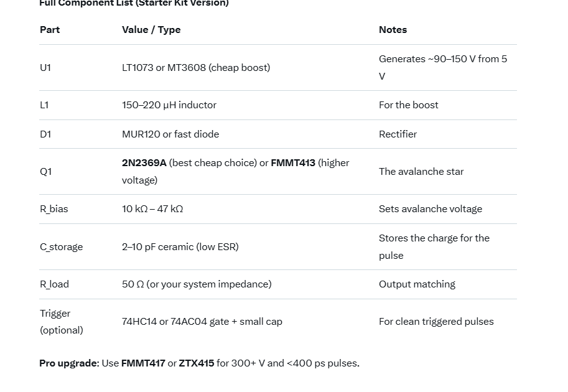Click the bold "FMMT413" text

(293, 163)
